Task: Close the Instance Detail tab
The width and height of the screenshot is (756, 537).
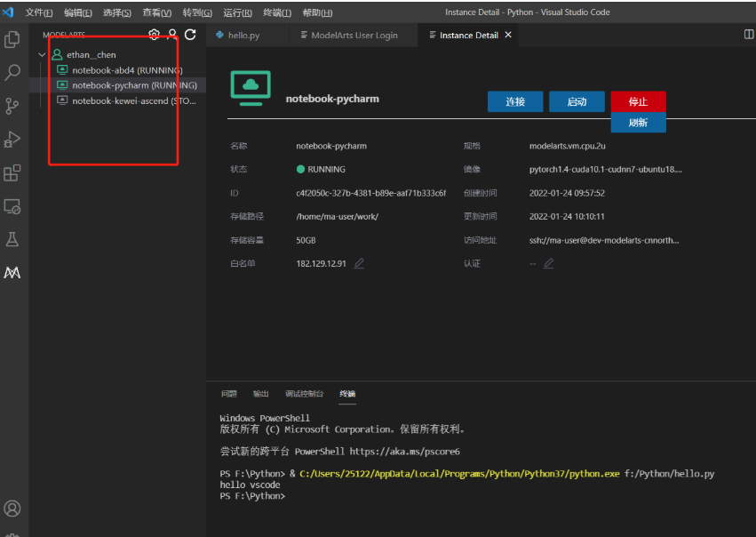Action: (508, 35)
